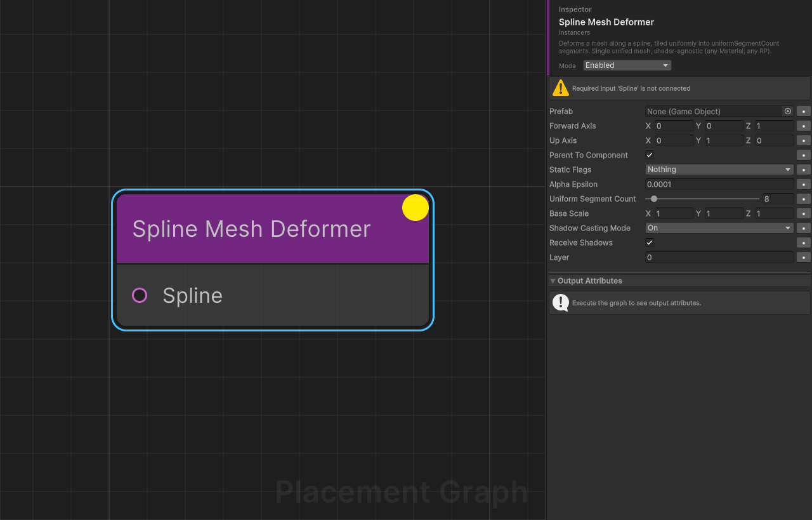The image size is (812, 520).
Task: Click the override dot beside Parent To Component
Action: tap(804, 155)
